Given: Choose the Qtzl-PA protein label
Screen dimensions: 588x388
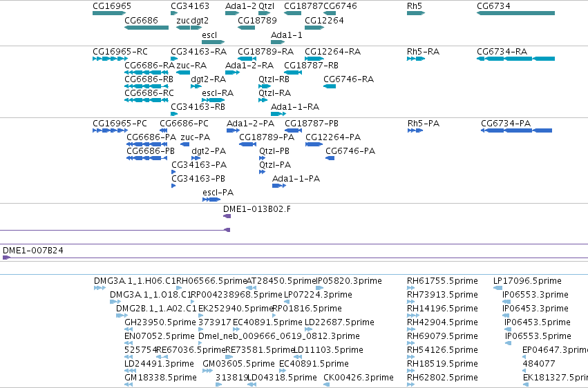Looking at the screenshot, I should pyautogui.click(x=275, y=165).
